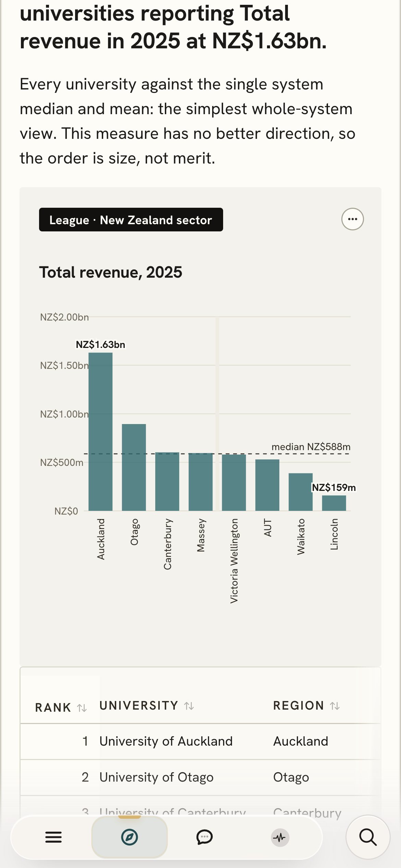Click rank number 1 cell

(85, 741)
